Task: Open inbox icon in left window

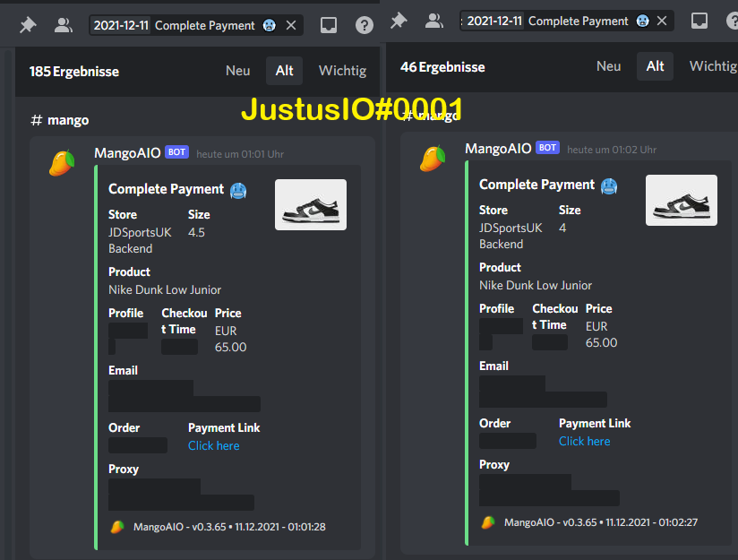Action: click(x=329, y=25)
